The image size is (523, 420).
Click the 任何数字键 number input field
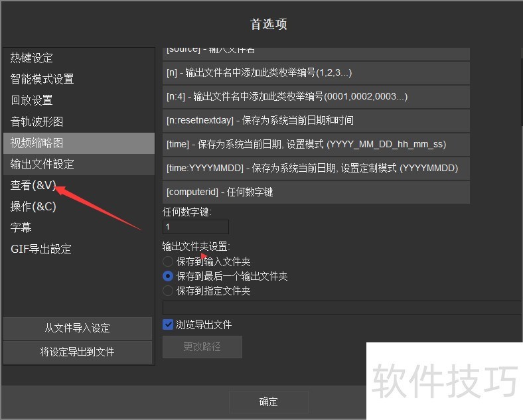click(x=196, y=227)
